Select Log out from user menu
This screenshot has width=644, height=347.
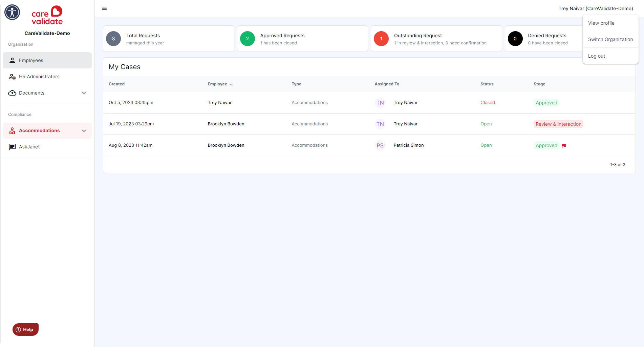click(x=610, y=56)
